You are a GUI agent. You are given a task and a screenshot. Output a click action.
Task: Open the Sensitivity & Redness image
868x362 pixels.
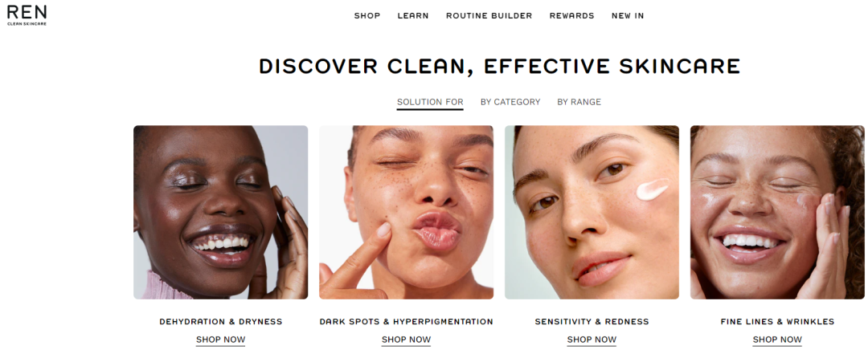pos(592,212)
